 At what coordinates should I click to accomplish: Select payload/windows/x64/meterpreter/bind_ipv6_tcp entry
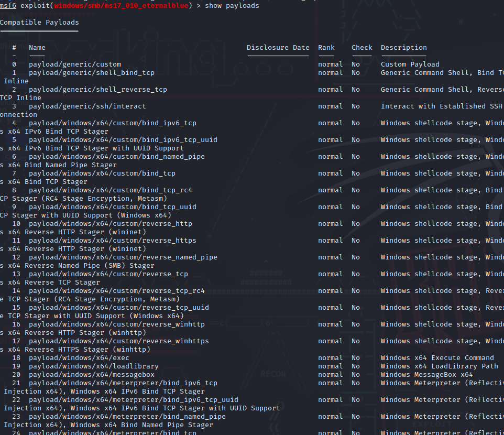(123, 383)
